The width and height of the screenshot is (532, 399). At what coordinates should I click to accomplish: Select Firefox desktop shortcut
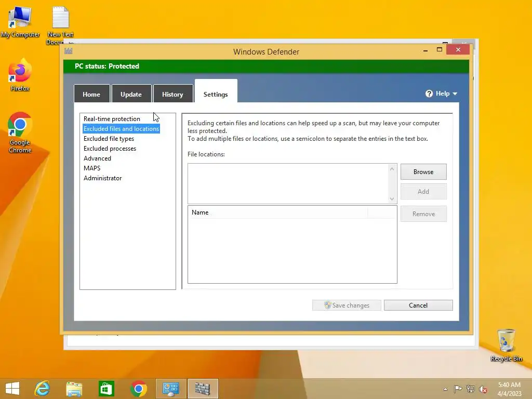(20, 75)
